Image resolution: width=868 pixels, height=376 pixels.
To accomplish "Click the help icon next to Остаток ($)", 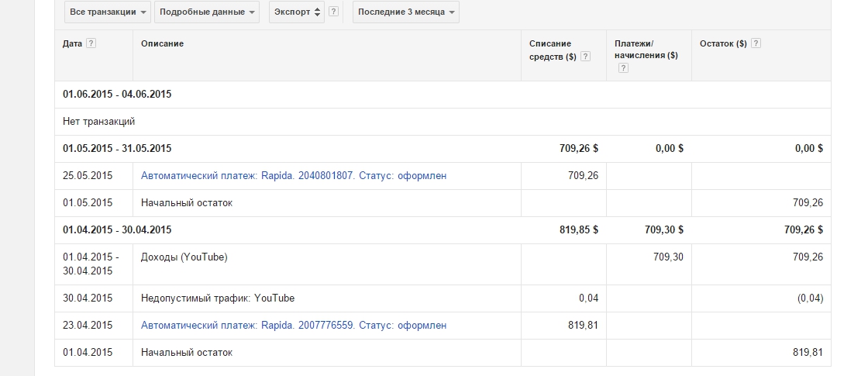I will [756, 43].
